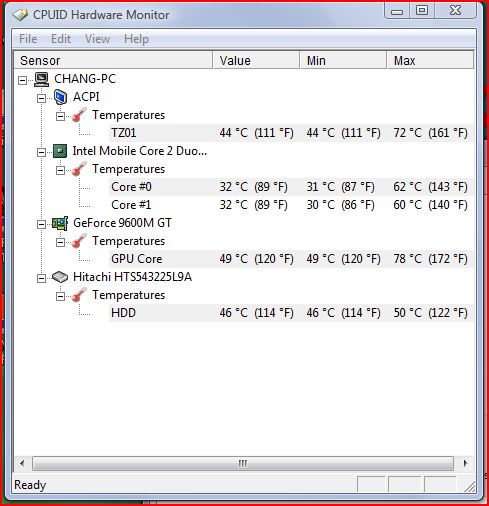Select the CHANG-PC label

click(x=85, y=79)
